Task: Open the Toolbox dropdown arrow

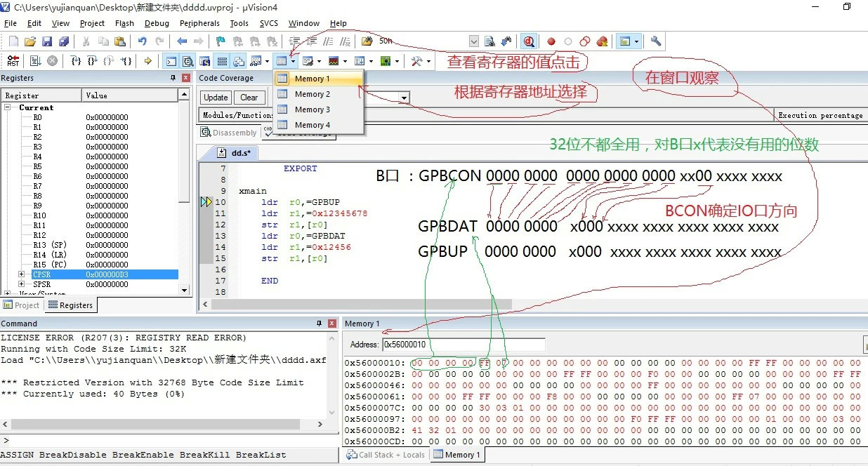Action: [x=428, y=61]
